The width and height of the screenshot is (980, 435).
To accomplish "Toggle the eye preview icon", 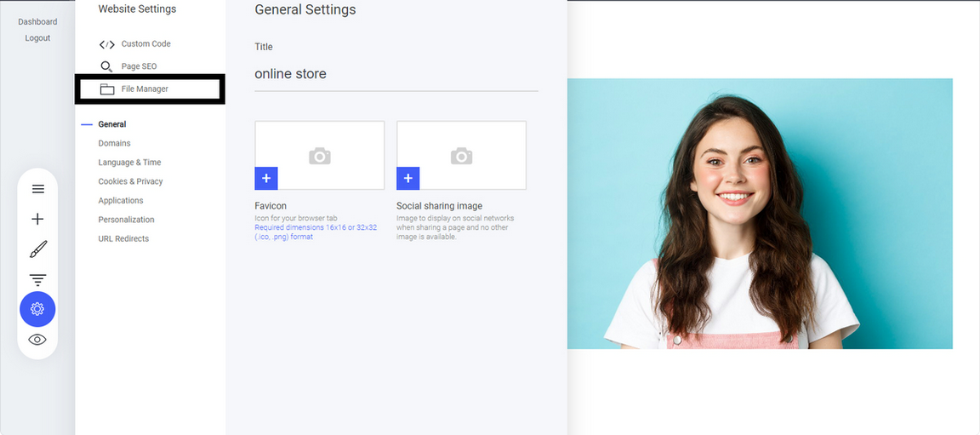I will coord(37,340).
